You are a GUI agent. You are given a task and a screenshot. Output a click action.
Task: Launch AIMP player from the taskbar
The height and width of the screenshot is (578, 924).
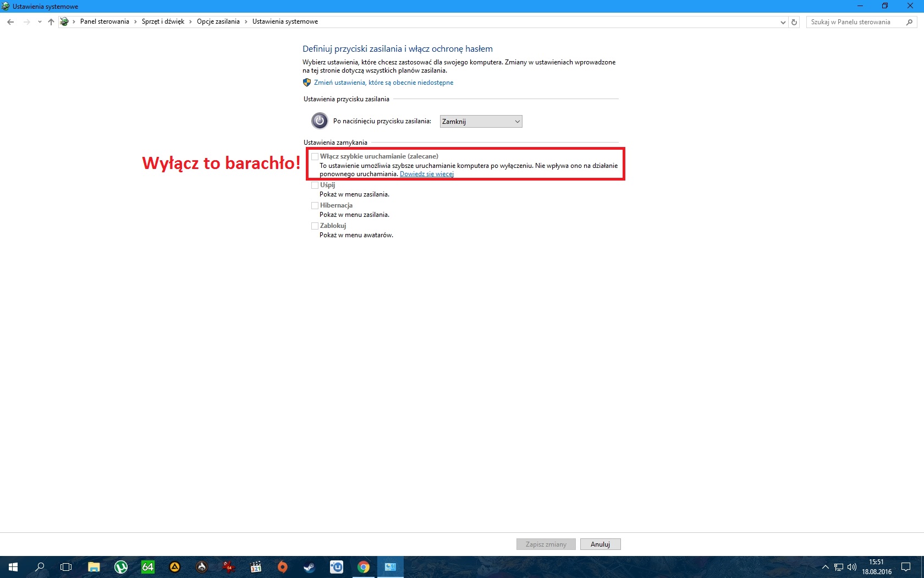(x=174, y=567)
